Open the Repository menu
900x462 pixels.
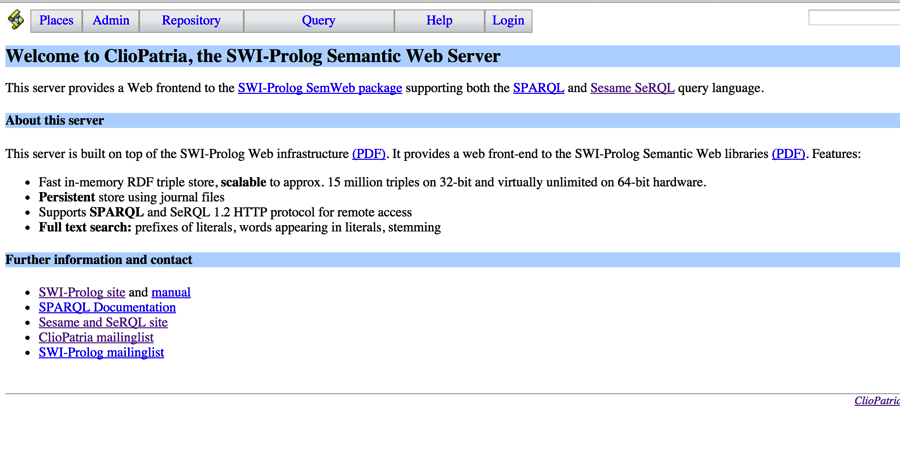click(x=191, y=21)
